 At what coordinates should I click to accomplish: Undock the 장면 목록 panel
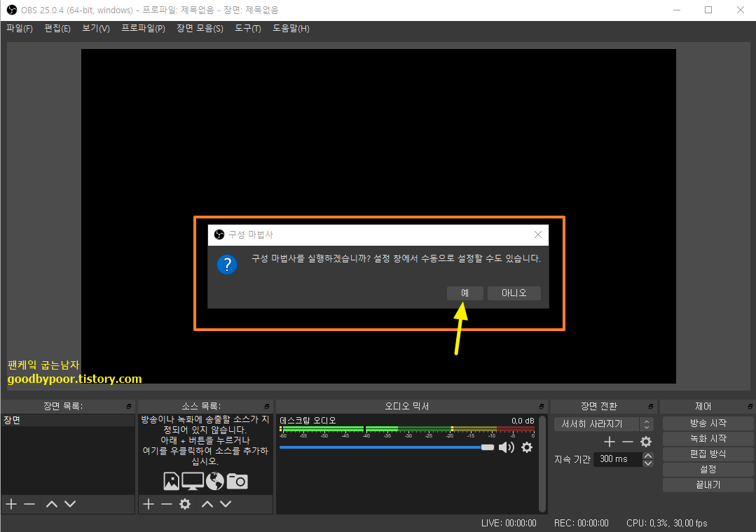point(129,407)
